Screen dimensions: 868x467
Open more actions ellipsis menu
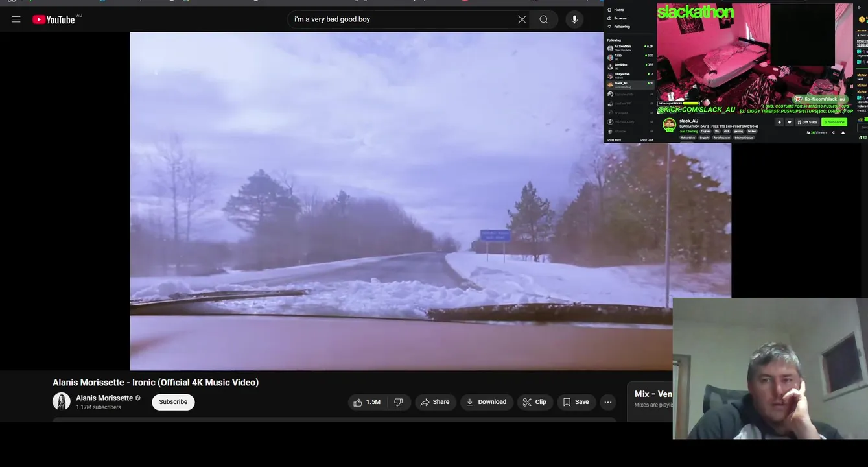[608, 402]
